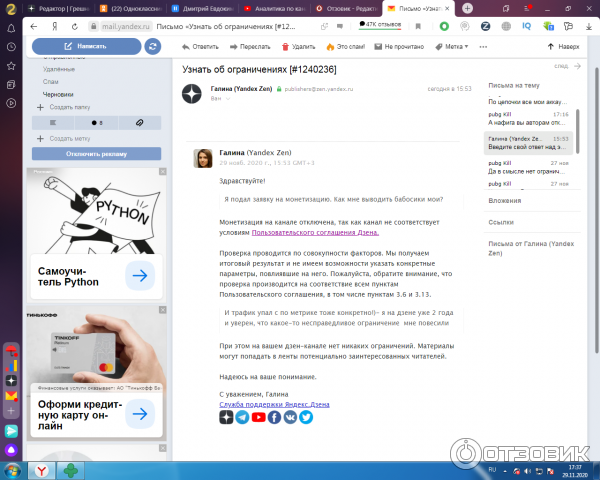This screenshot has width=600, height=480.
Task: Reload the page with browser refresh icon
Action: pos(75,26)
